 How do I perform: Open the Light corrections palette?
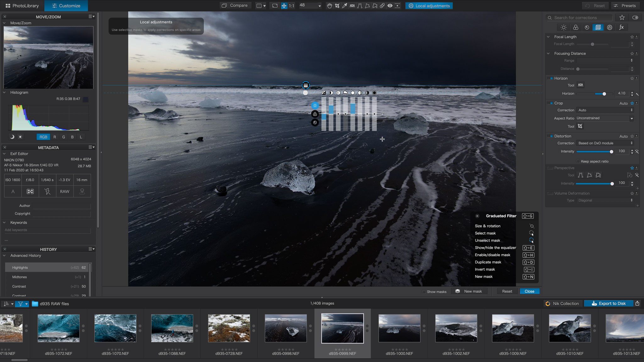(x=563, y=27)
